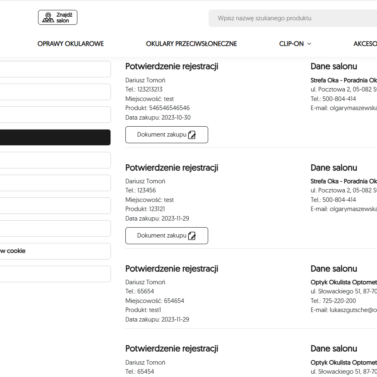Click the sidebar item ending with cookie
377x377 pixels.
click(x=55, y=251)
